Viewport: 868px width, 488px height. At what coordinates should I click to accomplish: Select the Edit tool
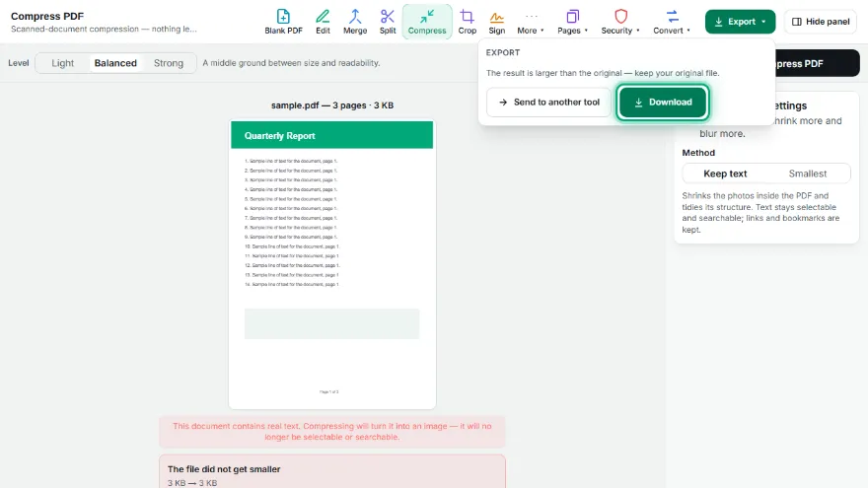[323, 22]
